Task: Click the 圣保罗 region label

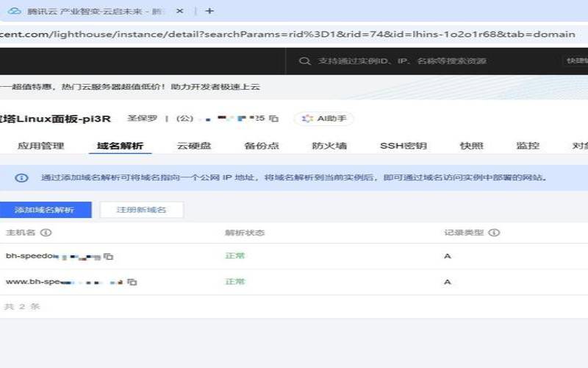Action: point(142,118)
